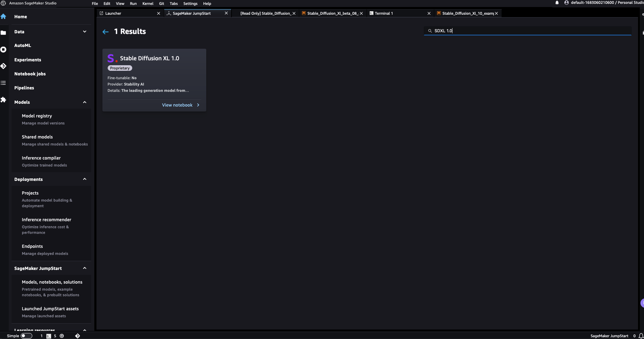Click the search magnifier icon

[430, 31]
